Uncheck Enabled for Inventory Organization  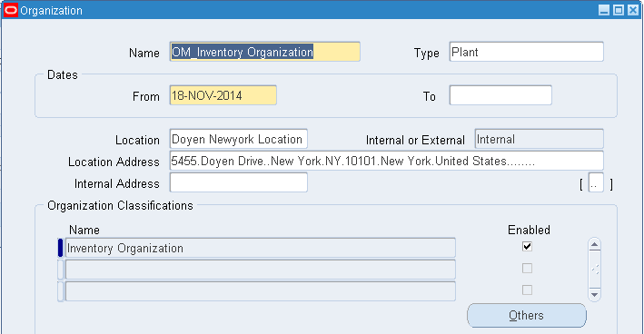click(527, 247)
